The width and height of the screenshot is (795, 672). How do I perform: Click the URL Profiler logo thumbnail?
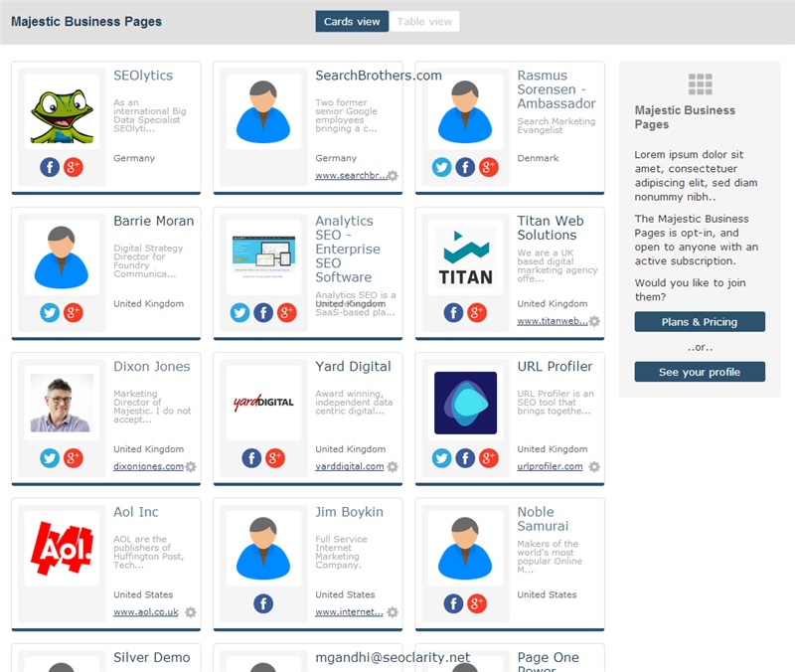(x=465, y=404)
